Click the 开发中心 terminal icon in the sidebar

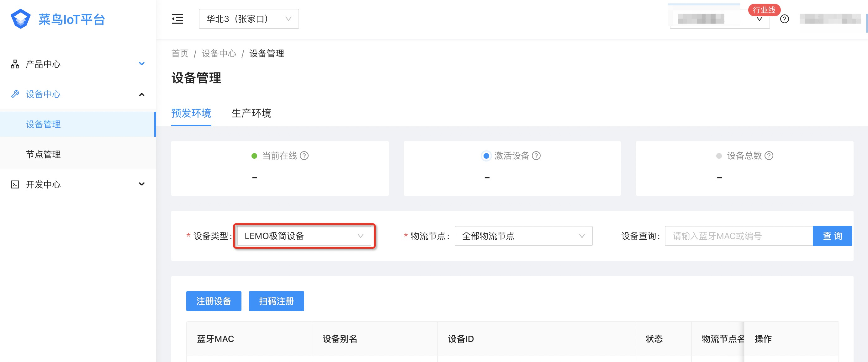pos(15,184)
